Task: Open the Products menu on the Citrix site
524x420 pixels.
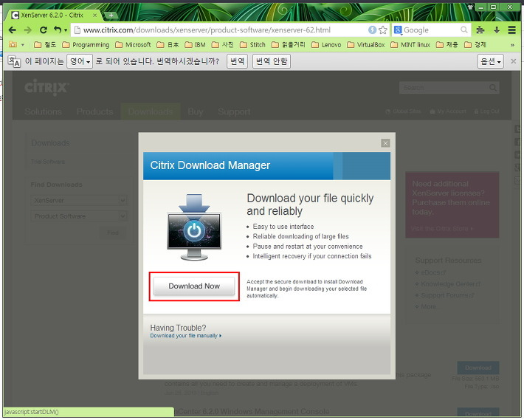Action: [95, 111]
